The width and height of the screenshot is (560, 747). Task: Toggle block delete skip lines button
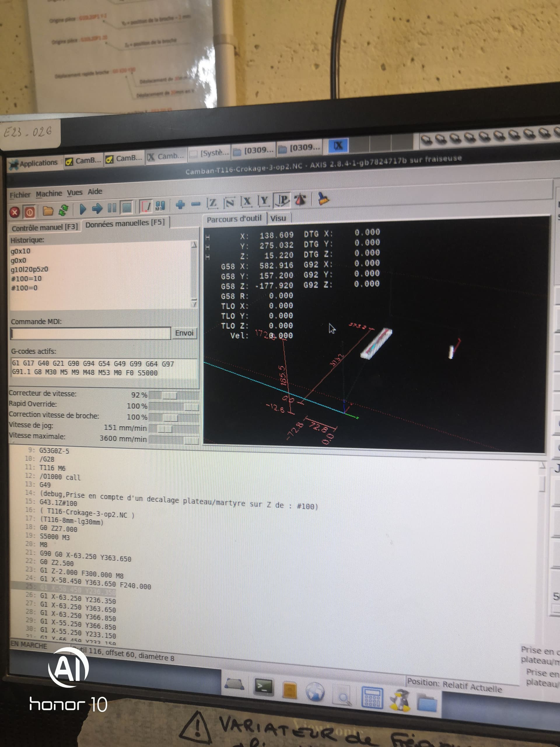(146, 206)
